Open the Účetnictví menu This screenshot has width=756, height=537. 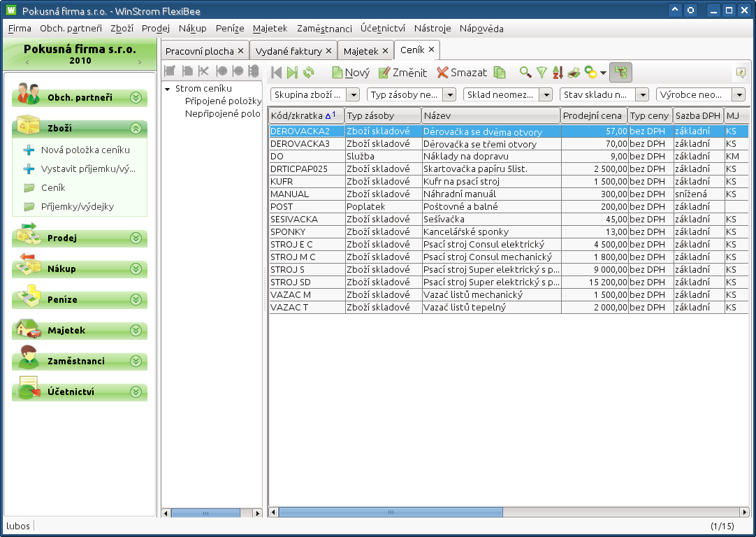click(x=383, y=29)
